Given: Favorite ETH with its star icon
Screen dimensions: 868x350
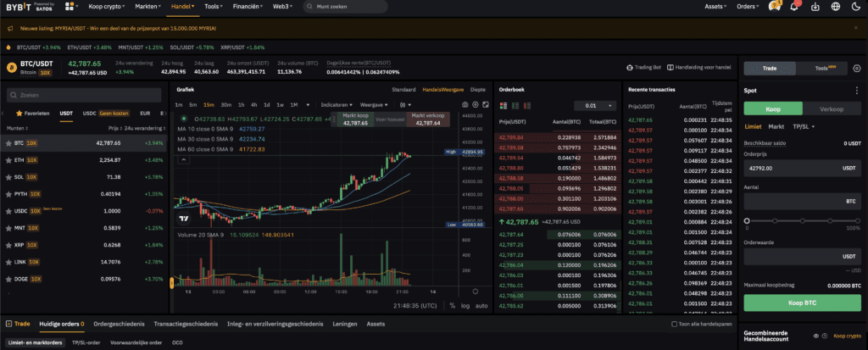Looking at the screenshot, I should point(8,160).
